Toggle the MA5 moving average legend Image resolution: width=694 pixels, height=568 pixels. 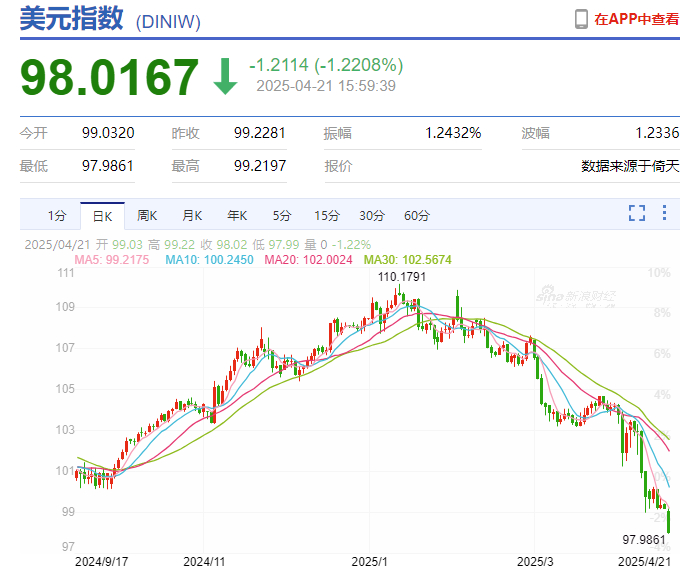pyautogui.click(x=112, y=259)
